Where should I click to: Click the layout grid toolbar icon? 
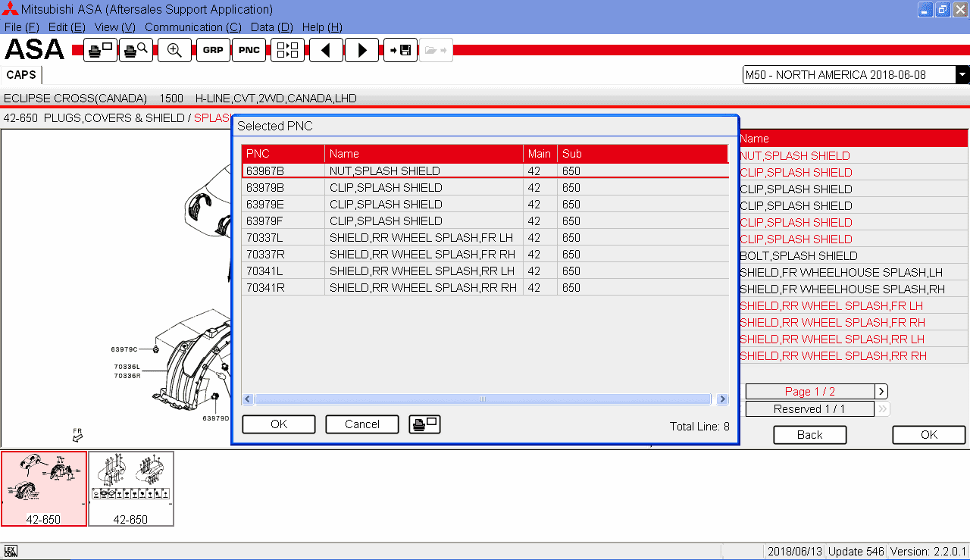[287, 50]
